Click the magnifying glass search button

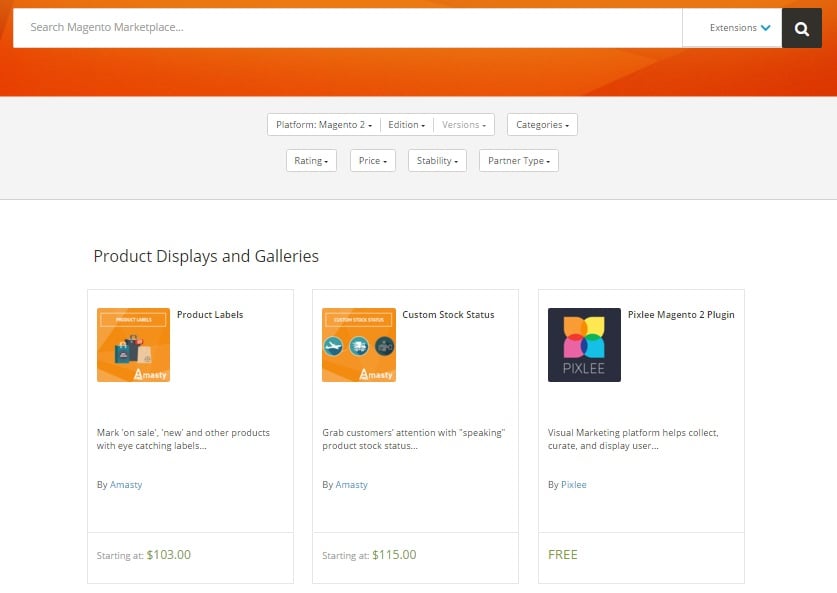tap(801, 28)
